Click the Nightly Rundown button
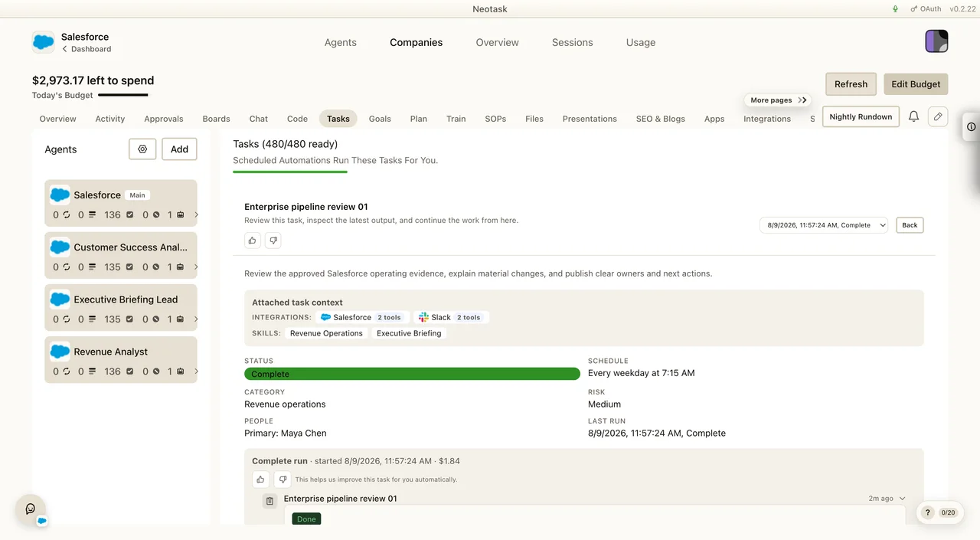This screenshot has width=980, height=540. tap(861, 116)
